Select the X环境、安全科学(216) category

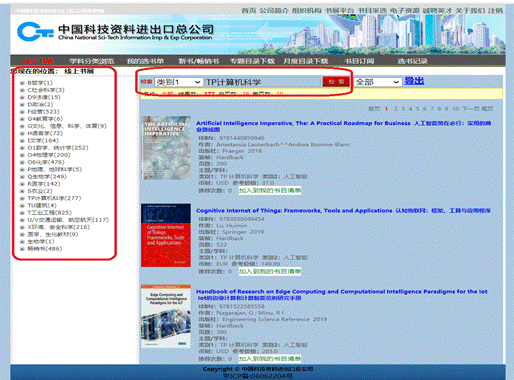(x=59, y=227)
